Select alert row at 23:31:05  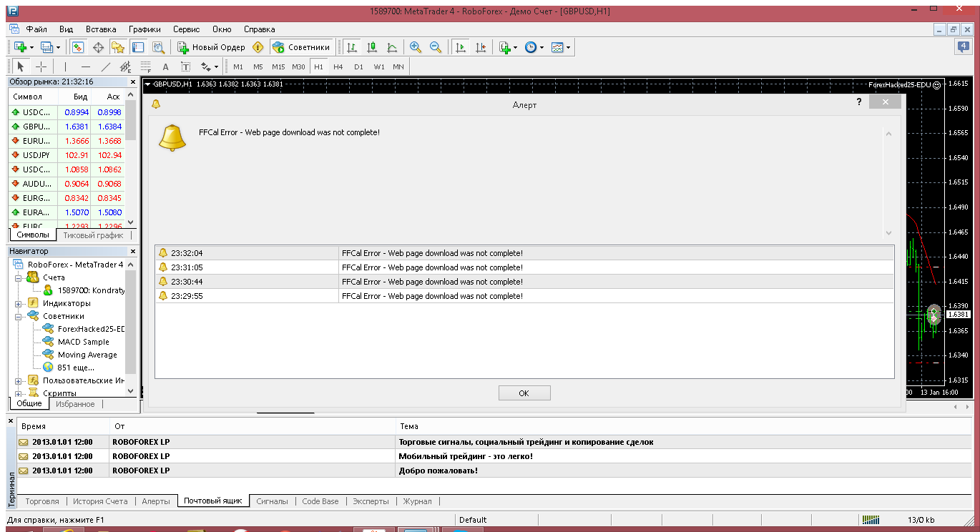524,267
